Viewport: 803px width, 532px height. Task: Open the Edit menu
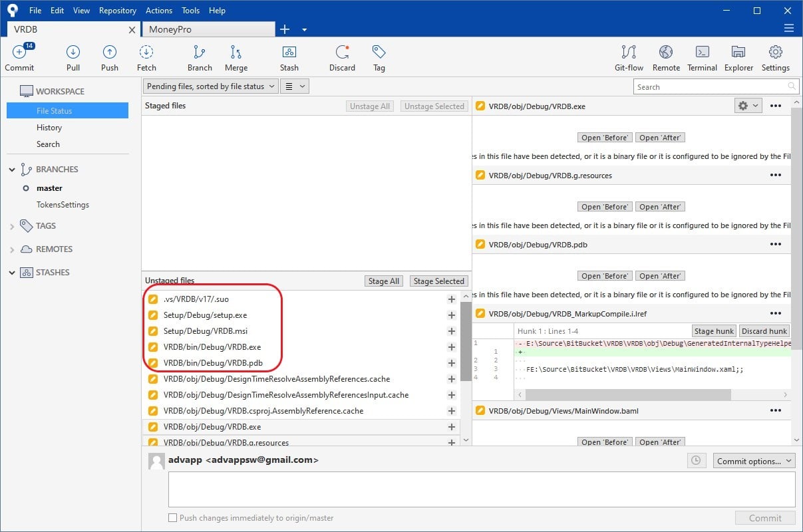[x=57, y=11]
